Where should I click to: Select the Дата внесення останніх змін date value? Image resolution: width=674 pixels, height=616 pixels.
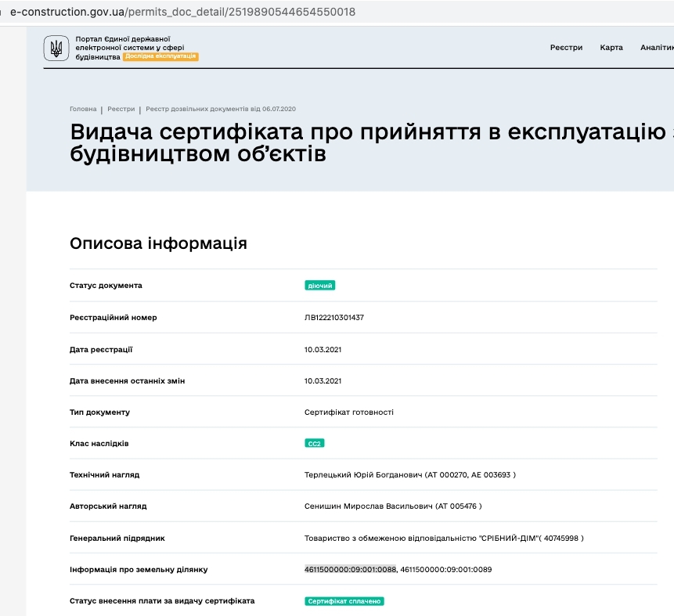click(x=323, y=381)
